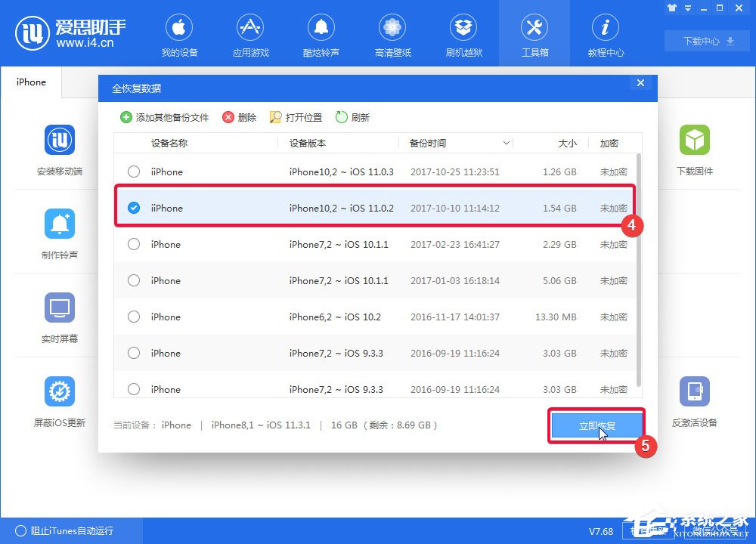The image size is (756, 544).
Task: Select the 酷炫铃声 ringtone icon
Action: pyautogui.click(x=321, y=34)
